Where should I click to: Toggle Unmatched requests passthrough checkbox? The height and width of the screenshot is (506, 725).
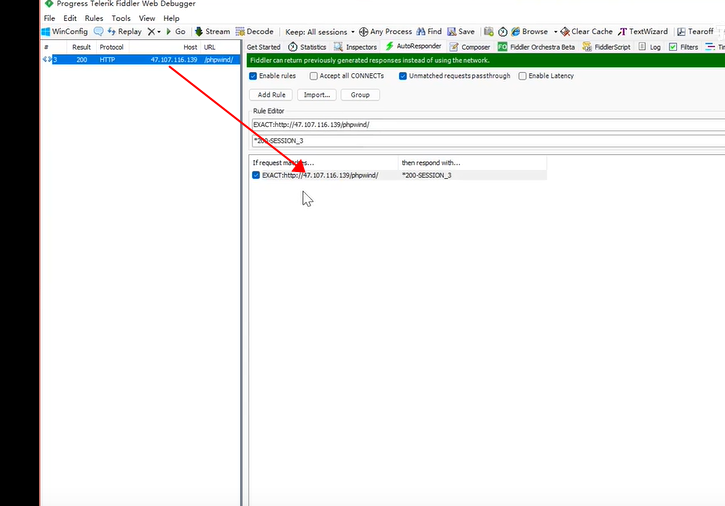tap(403, 76)
